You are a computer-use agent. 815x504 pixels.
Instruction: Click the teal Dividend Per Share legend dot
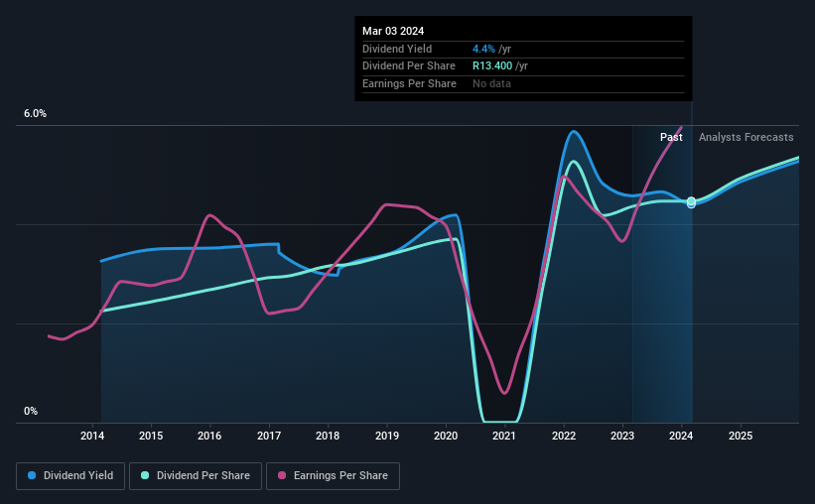pyautogui.click(x=145, y=475)
